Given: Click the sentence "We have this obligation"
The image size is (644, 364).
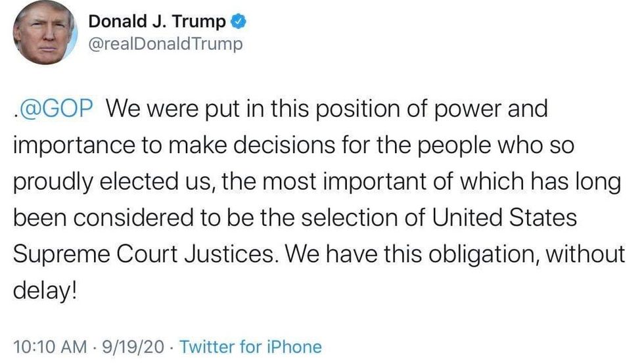Looking at the screenshot, I should (406, 254).
